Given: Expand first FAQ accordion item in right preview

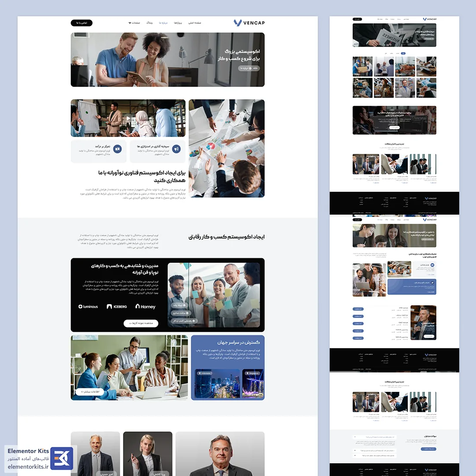Looking at the screenshot, I should [375, 437].
